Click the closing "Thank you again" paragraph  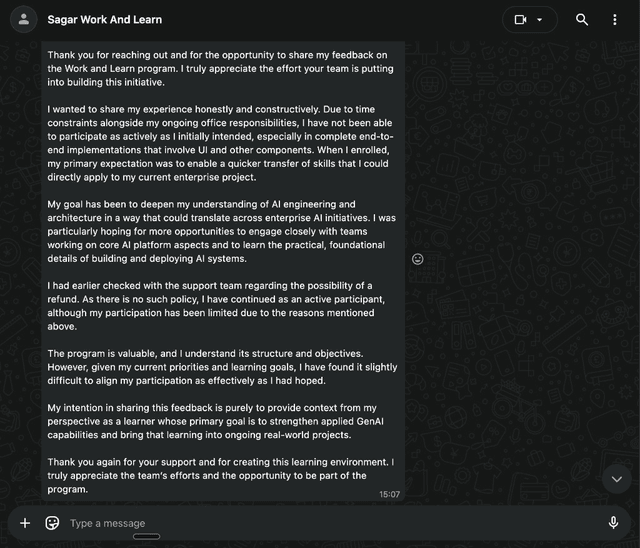click(222, 475)
